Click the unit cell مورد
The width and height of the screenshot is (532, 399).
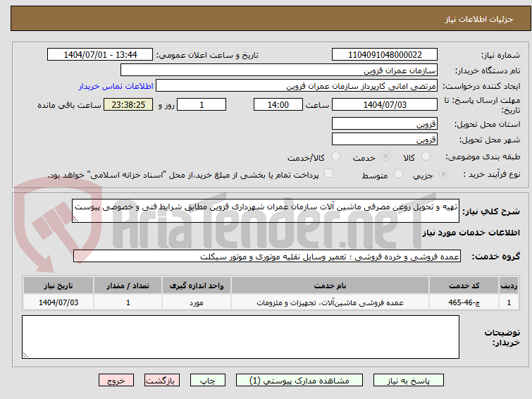pyautogui.click(x=197, y=302)
